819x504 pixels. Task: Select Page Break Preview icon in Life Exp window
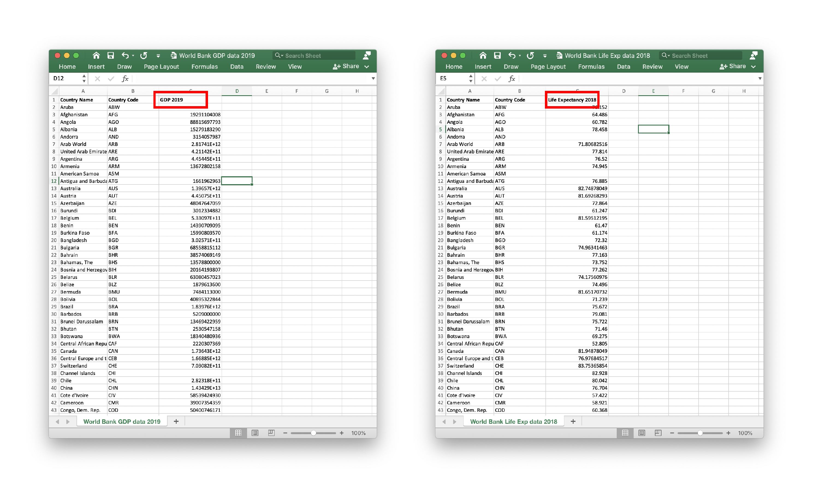tap(658, 433)
